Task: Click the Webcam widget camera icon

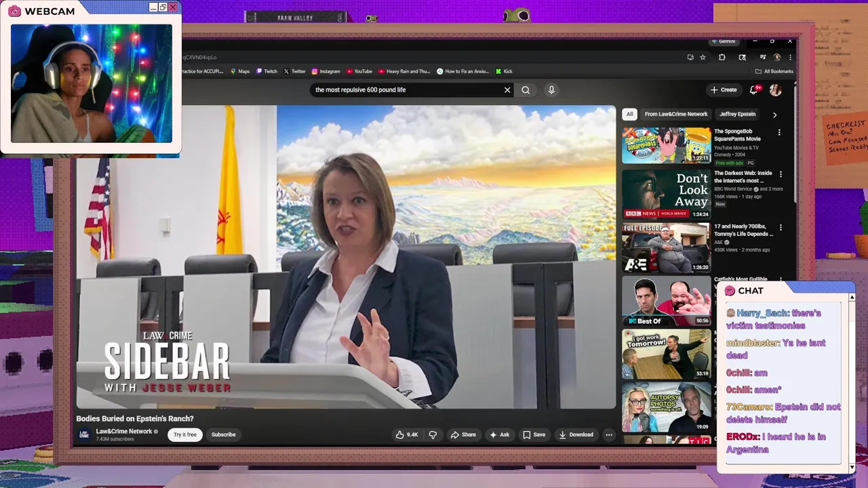Action: coord(14,11)
